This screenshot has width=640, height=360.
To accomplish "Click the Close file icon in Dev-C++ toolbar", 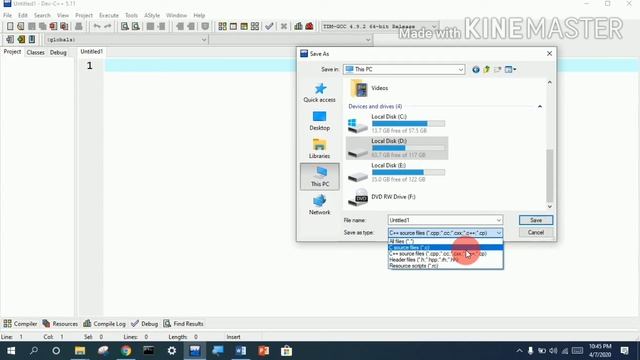I will coord(53,26).
